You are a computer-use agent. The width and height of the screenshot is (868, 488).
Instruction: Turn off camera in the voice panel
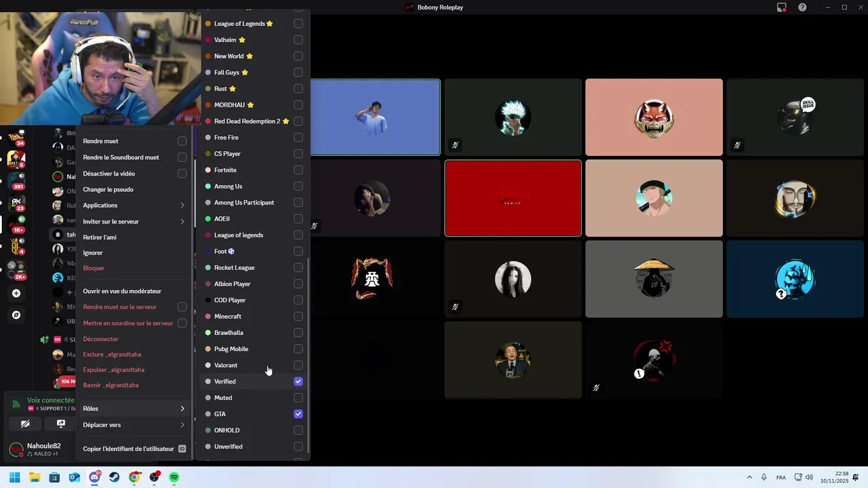point(25,424)
